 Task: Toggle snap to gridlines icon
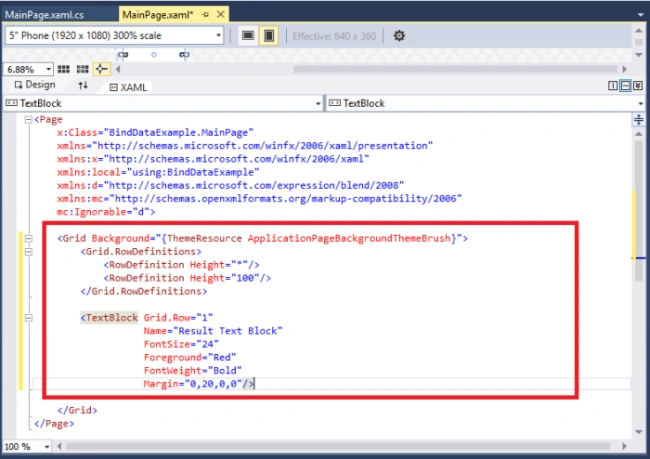tap(82, 69)
